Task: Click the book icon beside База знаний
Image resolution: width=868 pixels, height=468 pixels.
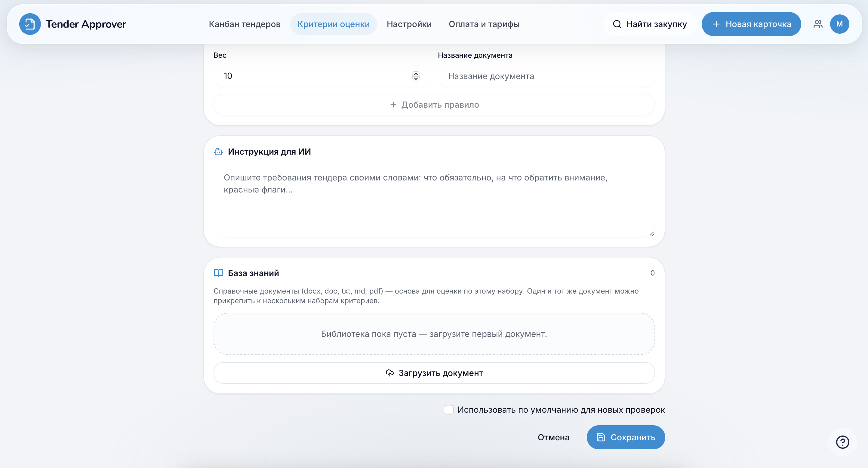Action: [x=218, y=273]
